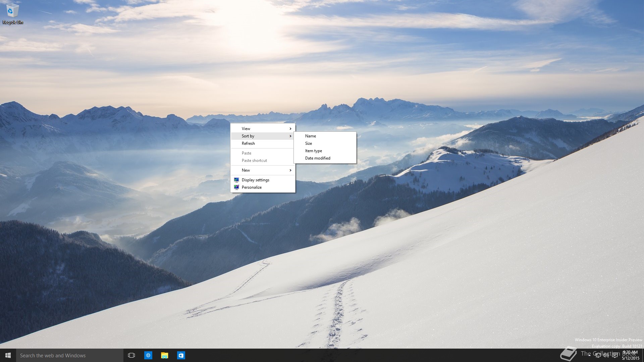Sort desktop icons by Name
The width and height of the screenshot is (644, 362).
(325, 136)
